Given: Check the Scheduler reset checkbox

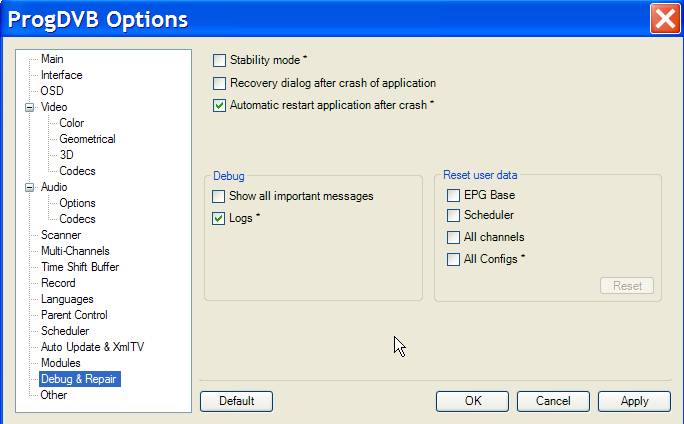Looking at the screenshot, I should pyautogui.click(x=453, y=215).
